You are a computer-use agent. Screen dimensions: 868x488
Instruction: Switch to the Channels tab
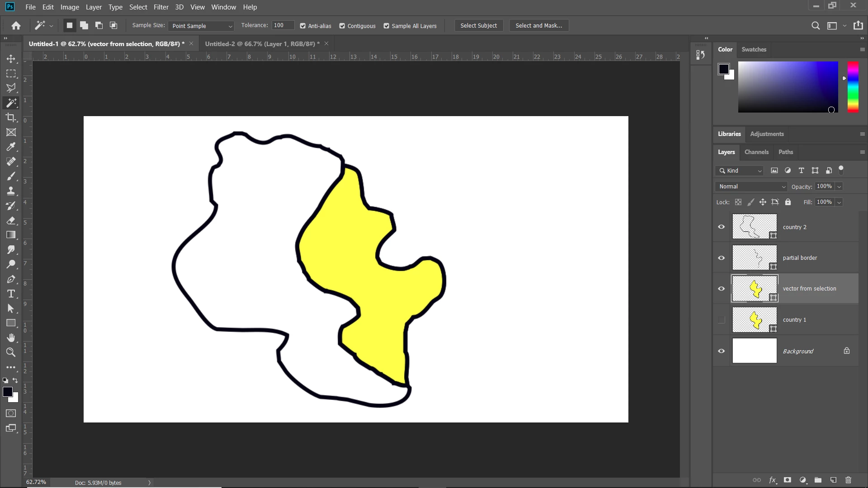point(756,152)
